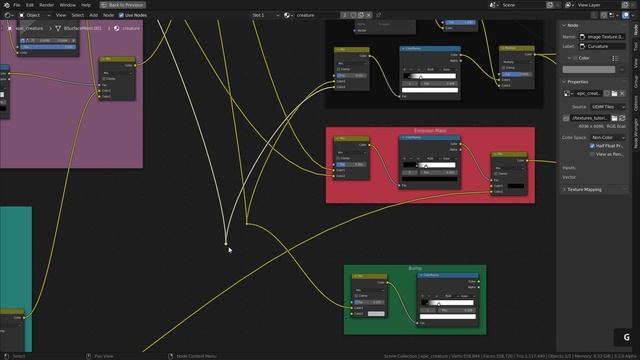This screenshot has width=640, height=360.
Task: Enable View as Render checkbox
Action: 592,154
